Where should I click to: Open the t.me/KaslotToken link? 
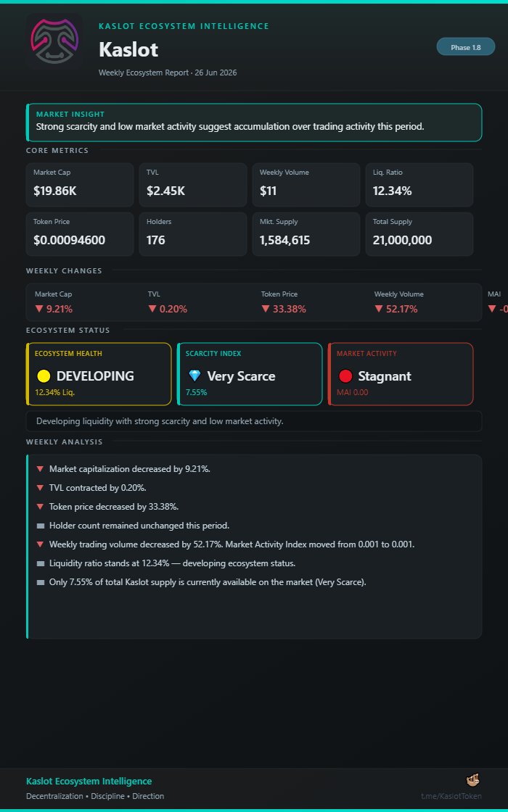[x=451, y=796]
